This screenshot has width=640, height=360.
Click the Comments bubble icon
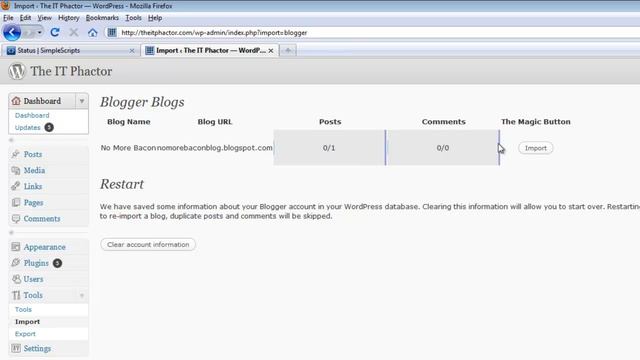[16, 219]
